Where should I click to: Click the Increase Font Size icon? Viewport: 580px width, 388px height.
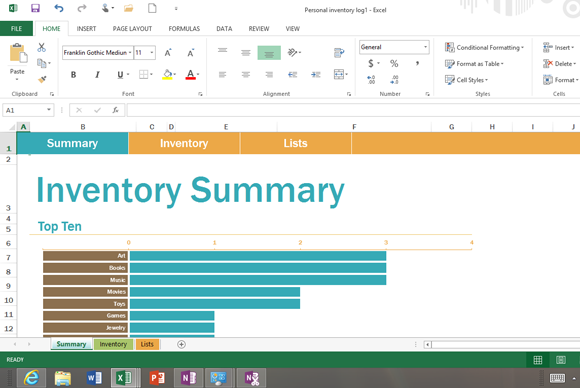pos(168,53)
